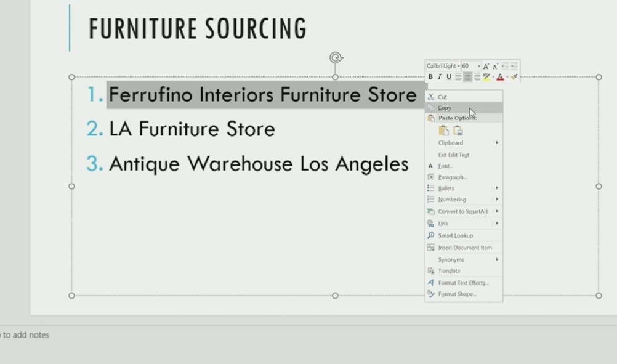Select the Format Painter brush icon
The height and width of the screenshot is (364, 617).
pyautogui.click(x=514, y=77)
